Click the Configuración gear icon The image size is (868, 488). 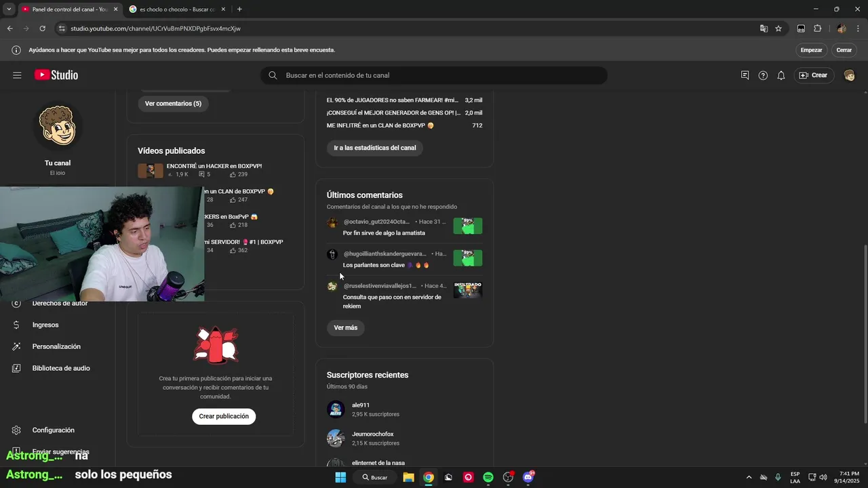[x=16, y=430]
